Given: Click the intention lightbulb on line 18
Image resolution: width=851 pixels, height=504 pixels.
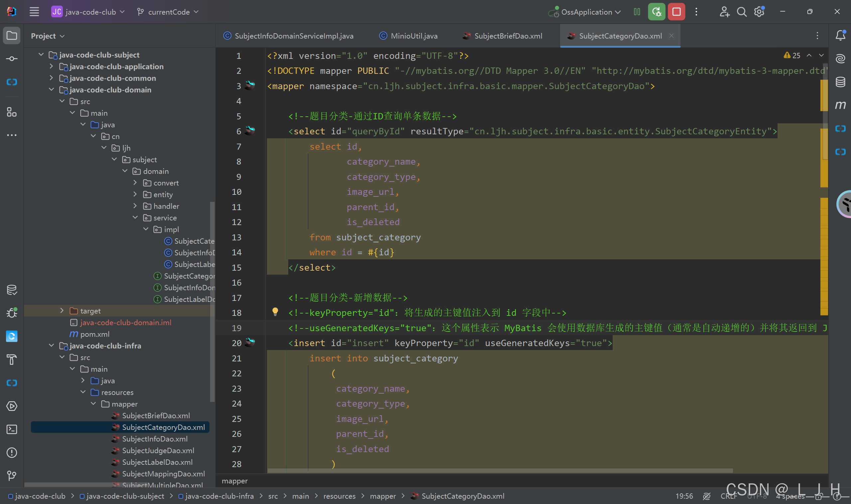Looking at the screenshot, I should click(275, 312).
